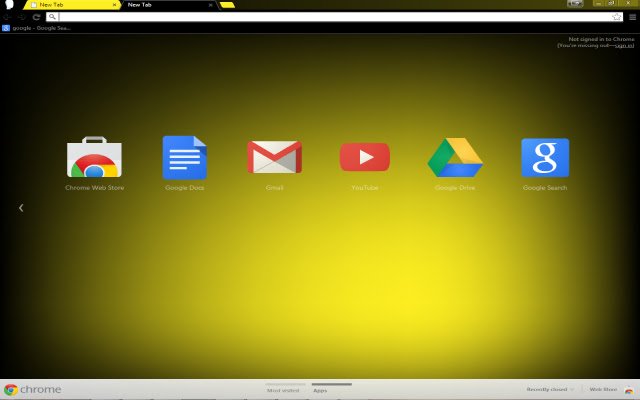This screenshot has height=400, width=640.
Task: Go back with the back arrow
Action: pos(7,17)
